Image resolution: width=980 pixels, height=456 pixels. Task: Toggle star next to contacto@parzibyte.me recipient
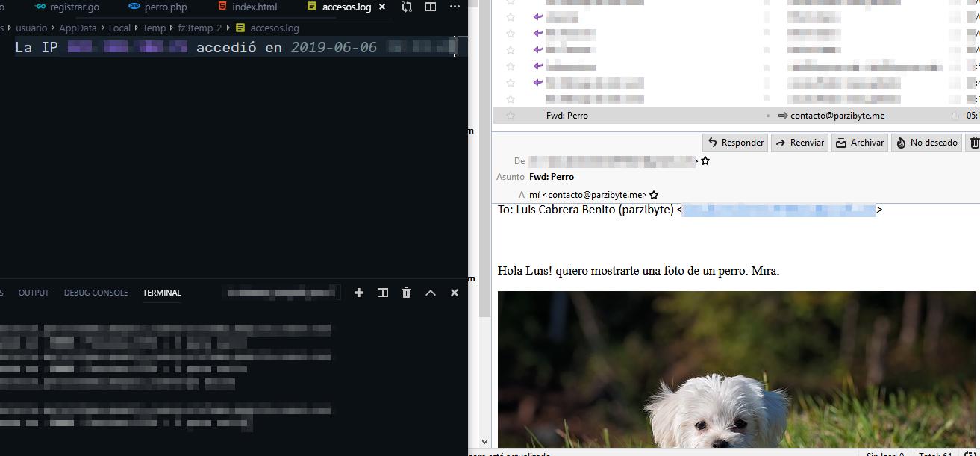click(x=654, y=195)
